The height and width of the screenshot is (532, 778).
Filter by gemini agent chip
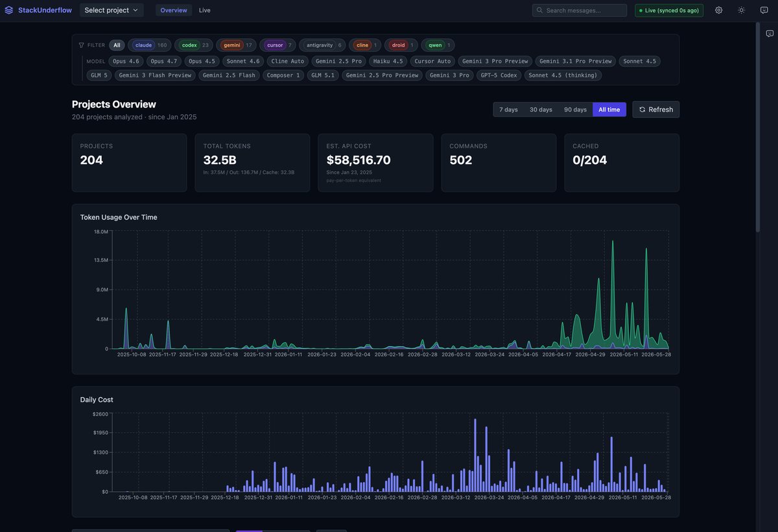(236, 45)
